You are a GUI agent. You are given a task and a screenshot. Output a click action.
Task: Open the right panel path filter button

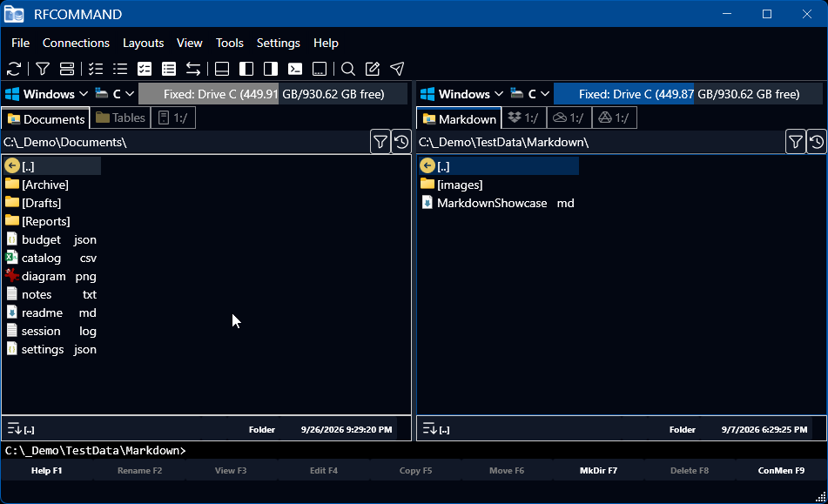795,142
